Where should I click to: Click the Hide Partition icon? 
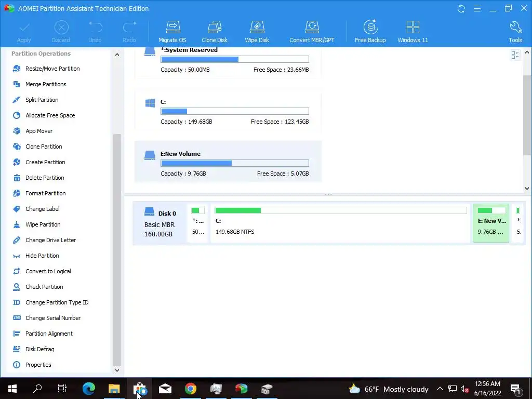click(16, 256)
